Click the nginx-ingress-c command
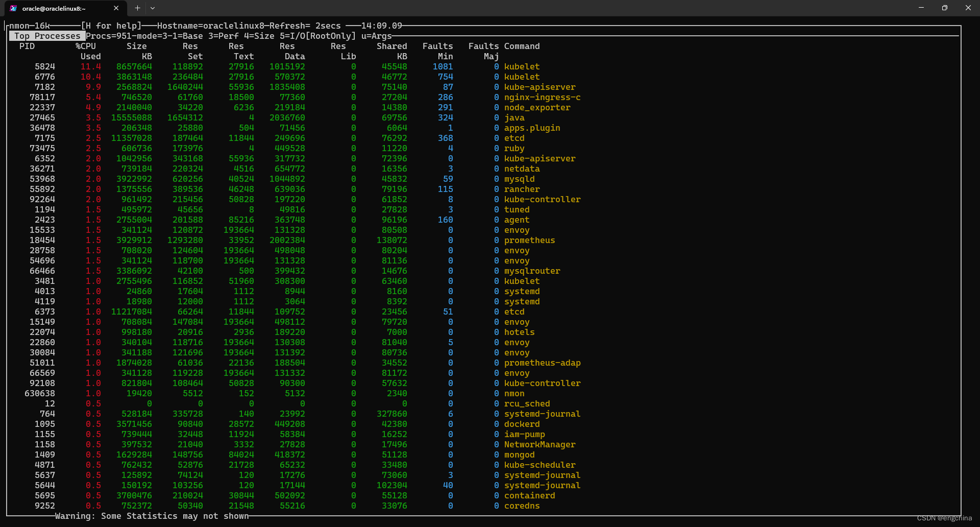Image resolution: width=980 pixels, height=527 pixels. point(542,97)
